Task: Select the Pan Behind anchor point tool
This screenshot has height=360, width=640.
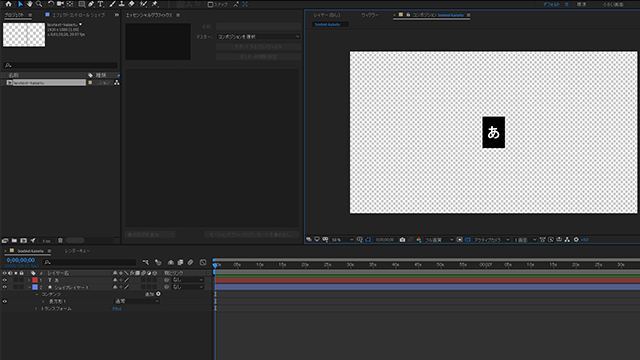Action: [x=70, y=4]
